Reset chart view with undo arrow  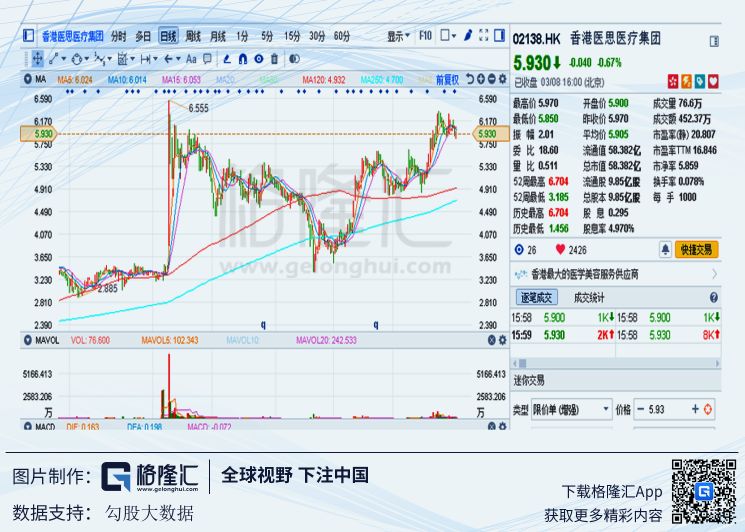[x=470, y=79]
